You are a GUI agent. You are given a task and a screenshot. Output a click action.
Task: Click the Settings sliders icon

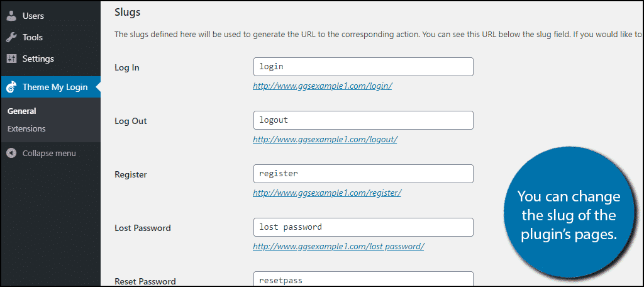[x=11, y=59]
